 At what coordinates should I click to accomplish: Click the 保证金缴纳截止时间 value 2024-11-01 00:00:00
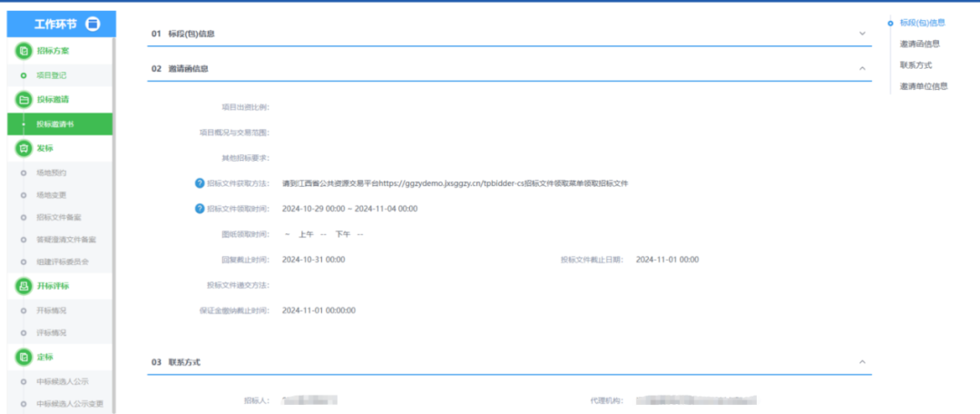pos(318,310)
